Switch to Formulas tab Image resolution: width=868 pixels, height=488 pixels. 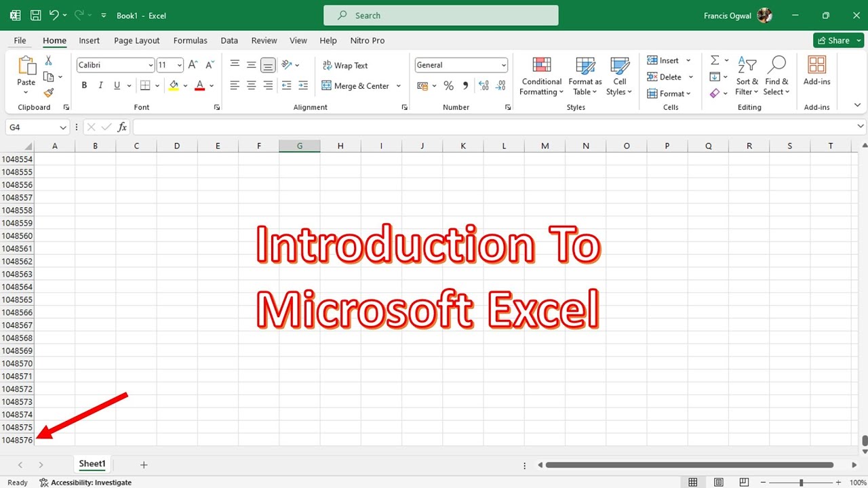pyautogui.click(x=191, y=41)
